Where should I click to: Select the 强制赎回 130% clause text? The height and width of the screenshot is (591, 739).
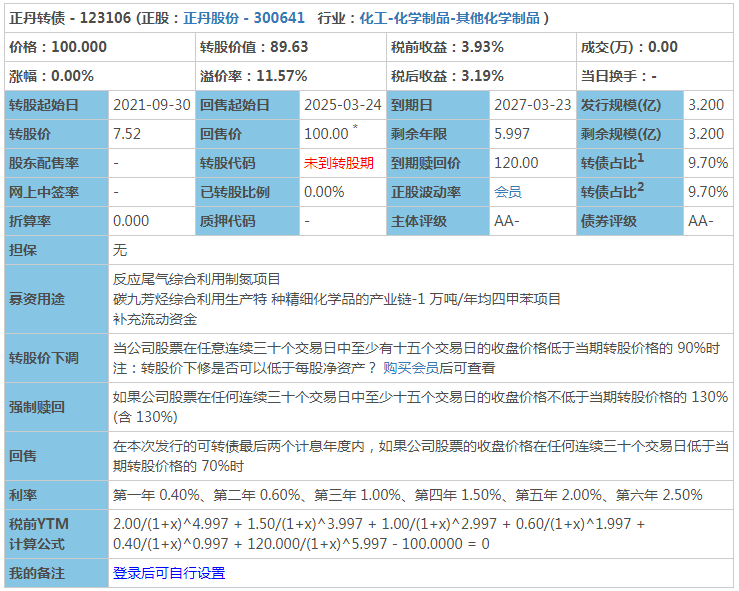[420, 407]
